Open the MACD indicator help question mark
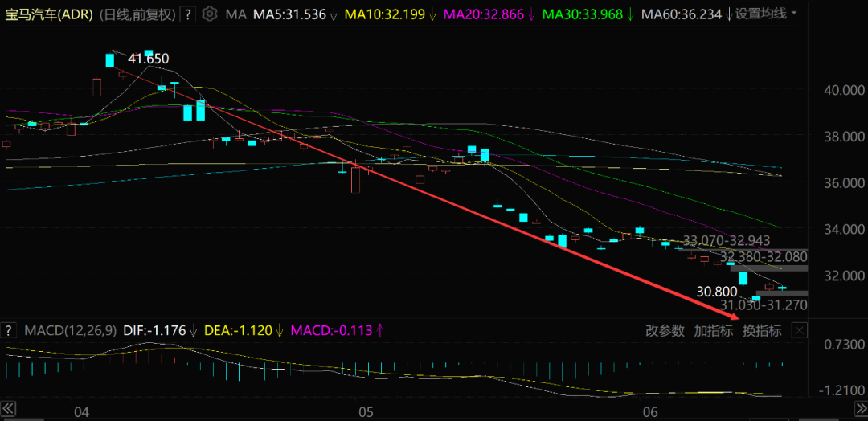The image size is (868, 421). (x=9, y=331)
